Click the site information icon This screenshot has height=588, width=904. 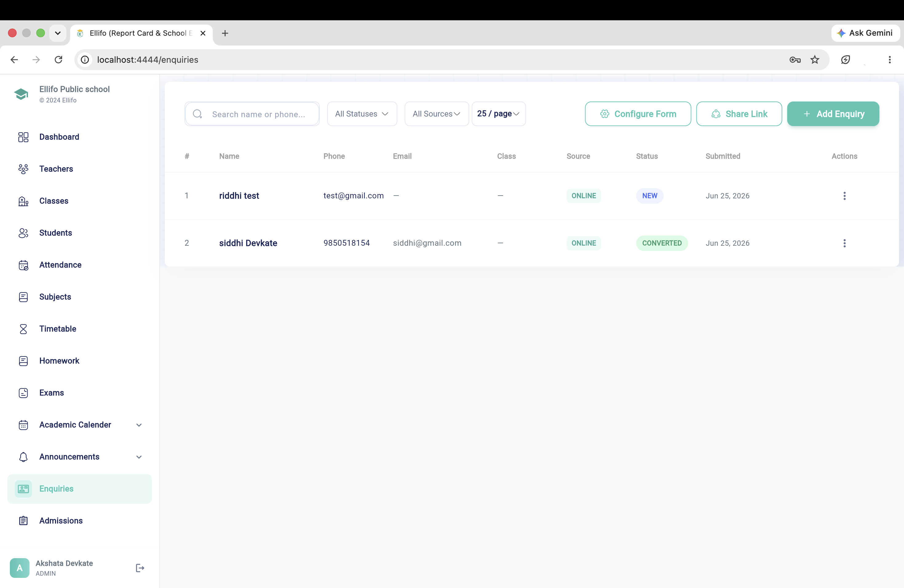pyautogui.click(x=85, y=60)
